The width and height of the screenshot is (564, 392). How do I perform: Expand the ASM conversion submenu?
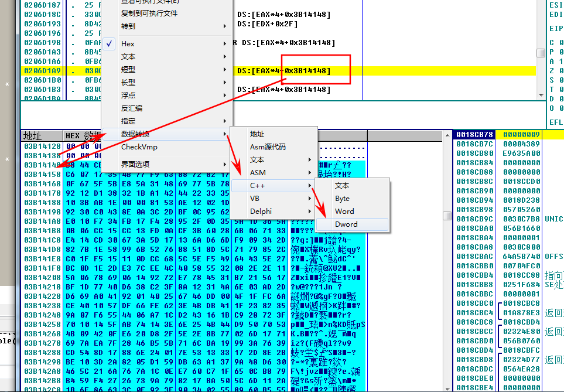[x=273, y=173]
